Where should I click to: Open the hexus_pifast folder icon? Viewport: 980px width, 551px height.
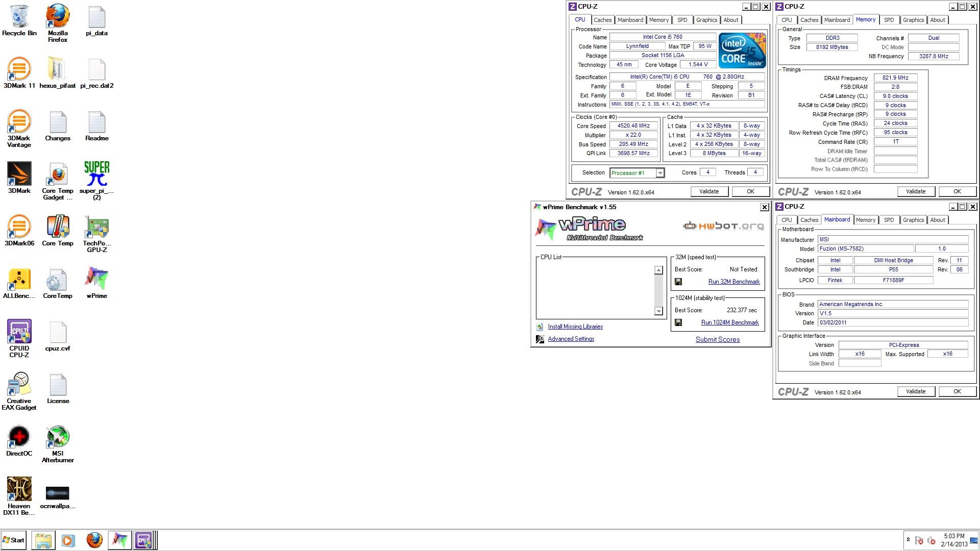(58, 73)
